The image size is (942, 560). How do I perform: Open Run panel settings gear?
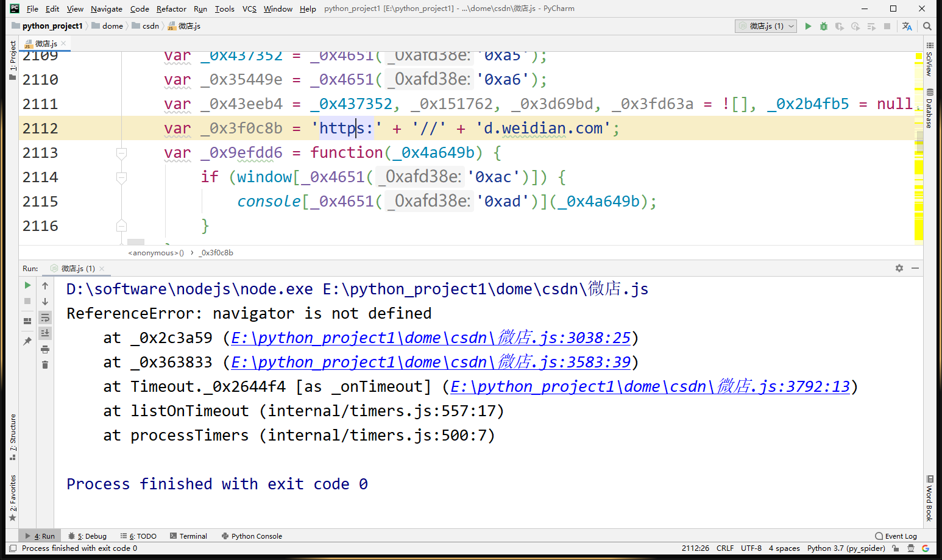click(x=899, y=268)
